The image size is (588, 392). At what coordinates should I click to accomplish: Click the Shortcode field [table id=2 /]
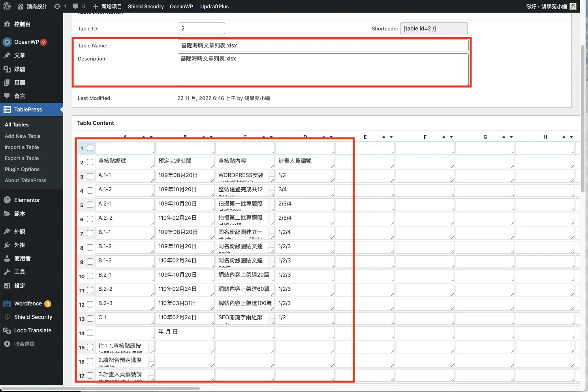coord(434,28)
